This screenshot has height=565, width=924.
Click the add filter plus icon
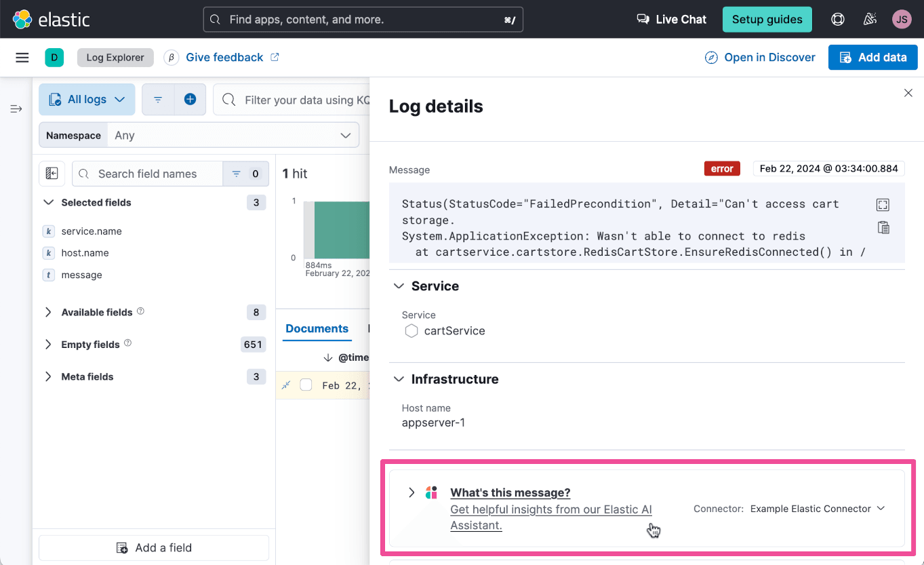click(x=190, y=100)
